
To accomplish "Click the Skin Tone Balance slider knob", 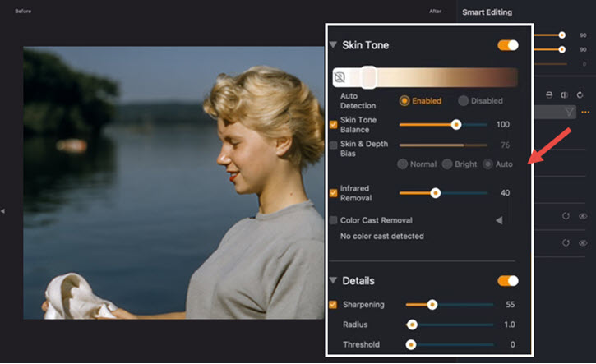I will pos(456,124).
